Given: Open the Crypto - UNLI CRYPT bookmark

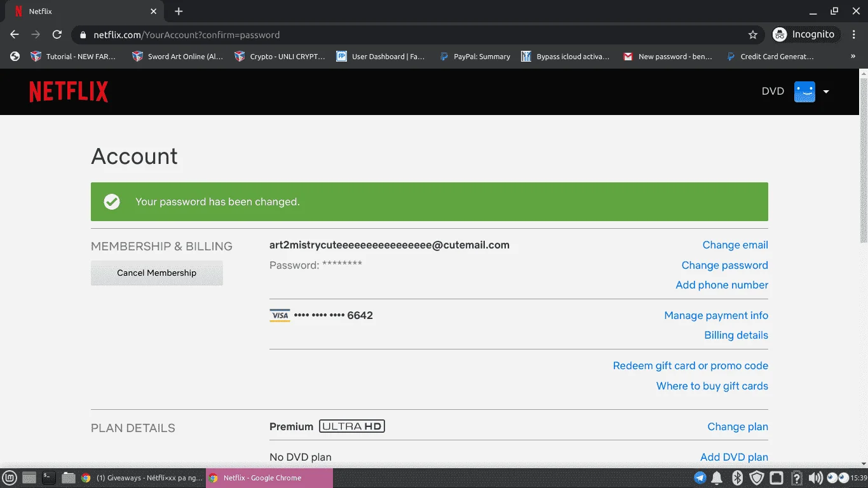Looking at the screenshot, I should [280, 57].
